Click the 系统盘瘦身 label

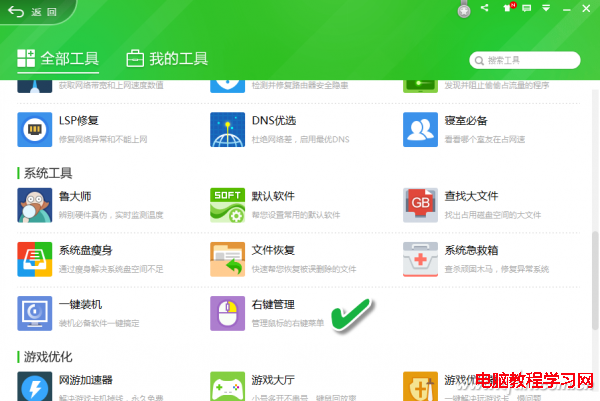coord(86,250)
